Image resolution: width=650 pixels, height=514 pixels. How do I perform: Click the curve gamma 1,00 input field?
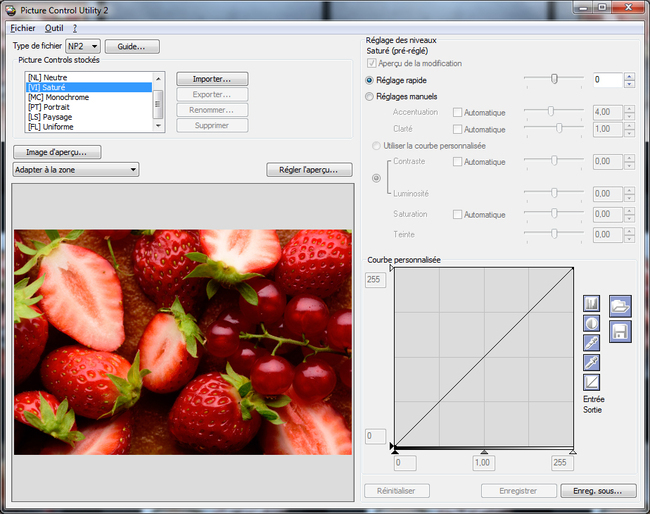pyautogui.click(x=483, y=463)
